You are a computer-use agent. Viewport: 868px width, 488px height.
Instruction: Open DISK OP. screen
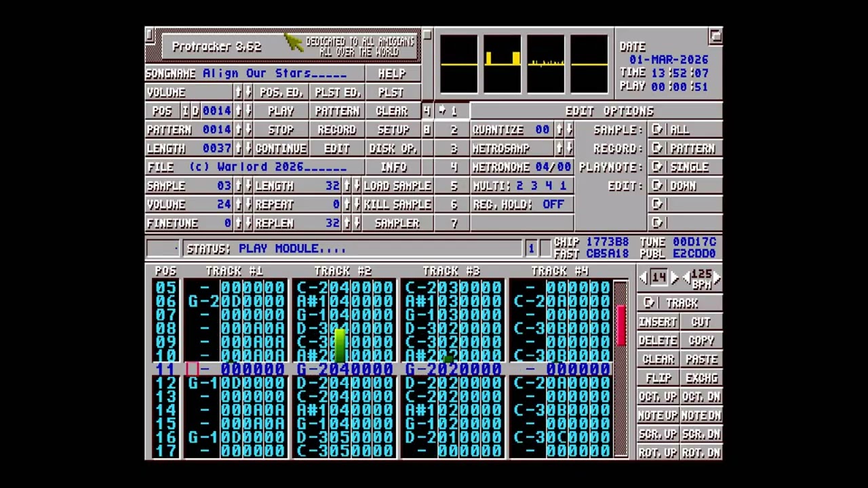point(393,148)
